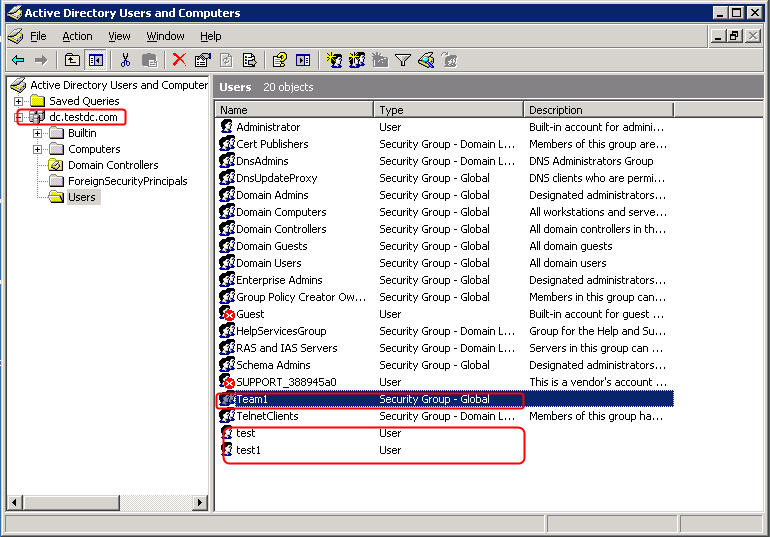770x537 pixels.
Task: Select the SUPPORT_388945a0 user entry
Action: pyautogui.click(x=286, y=382)
